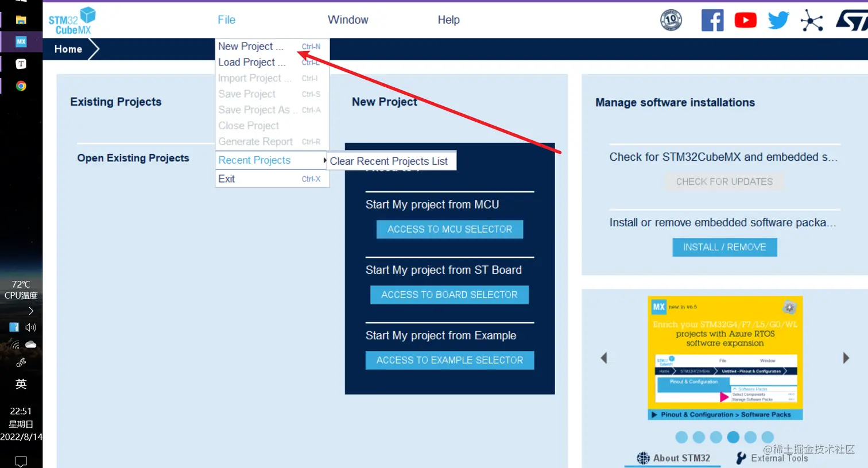The height and width of the screenshot is (468, 868).
Task: Click CHECK FOR UPDATES button
Action: pos(724,181)
